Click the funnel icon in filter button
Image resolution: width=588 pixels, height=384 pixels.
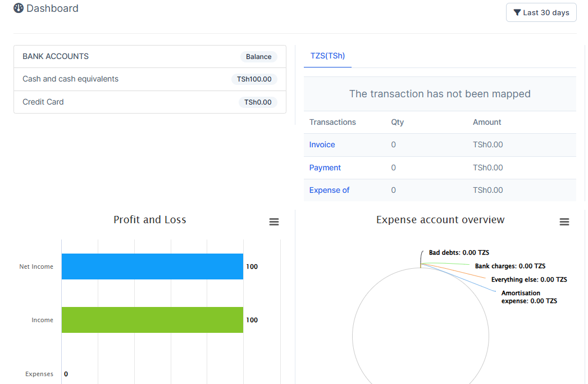517,12
